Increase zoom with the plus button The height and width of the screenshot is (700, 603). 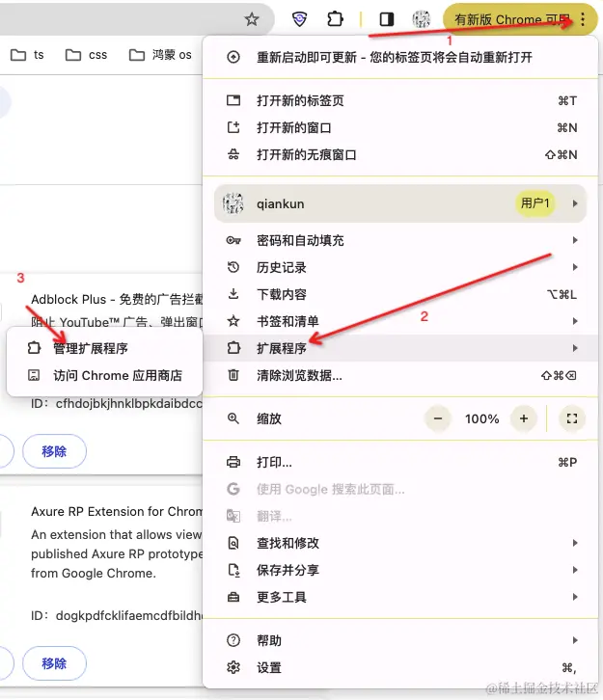click(524, 418)
